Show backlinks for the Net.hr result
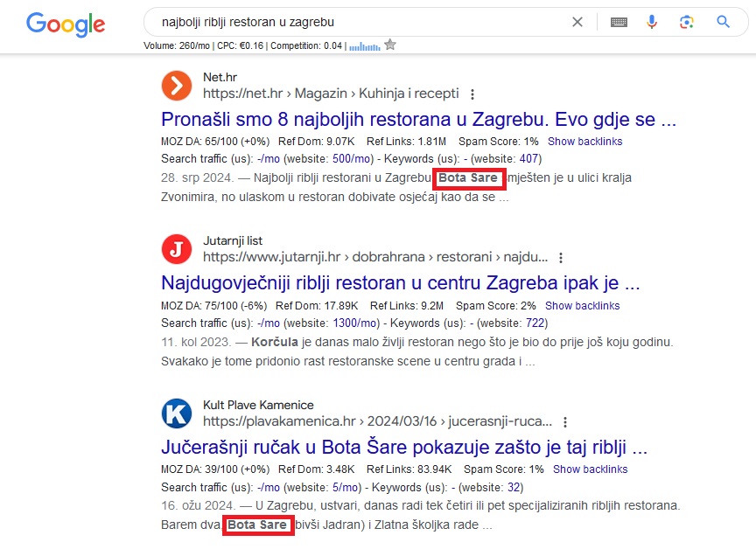This screenshot has width=756, height=556. pos(584,142)
